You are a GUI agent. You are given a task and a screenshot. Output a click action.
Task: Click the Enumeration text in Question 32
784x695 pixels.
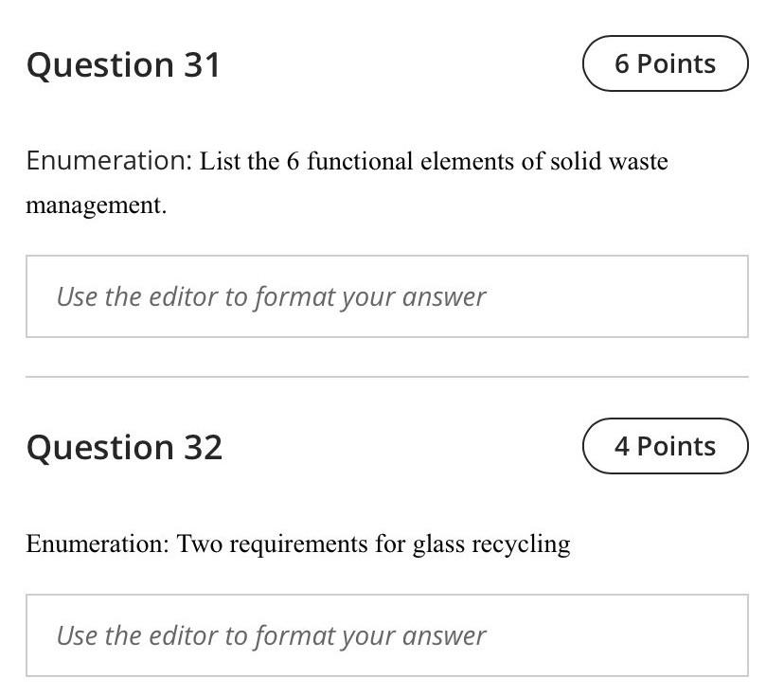[x=98, y=543]
